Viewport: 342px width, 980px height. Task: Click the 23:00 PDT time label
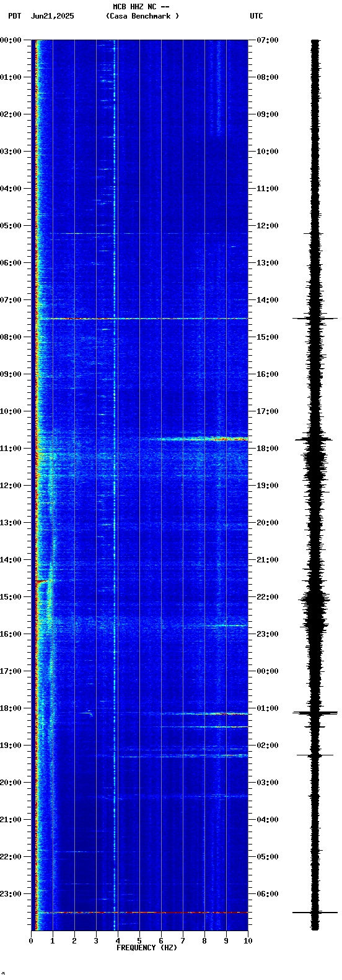click(x=11, y=894)
